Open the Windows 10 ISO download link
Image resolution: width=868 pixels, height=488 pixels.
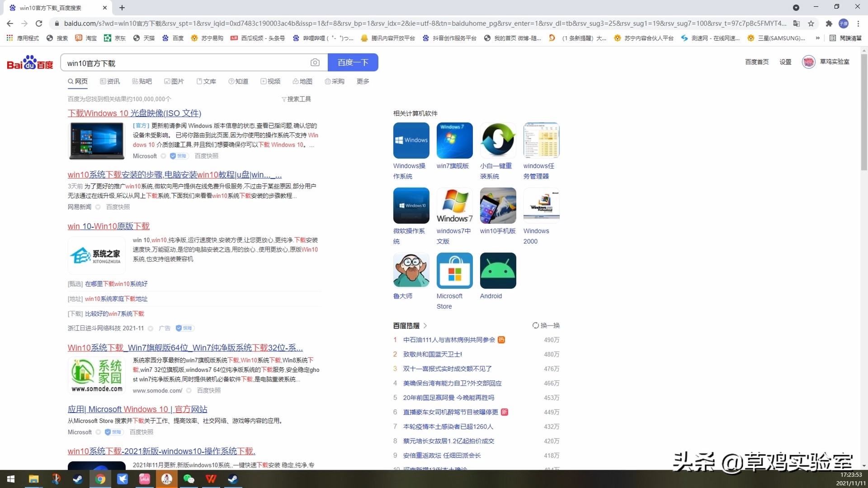pos(134,113)
